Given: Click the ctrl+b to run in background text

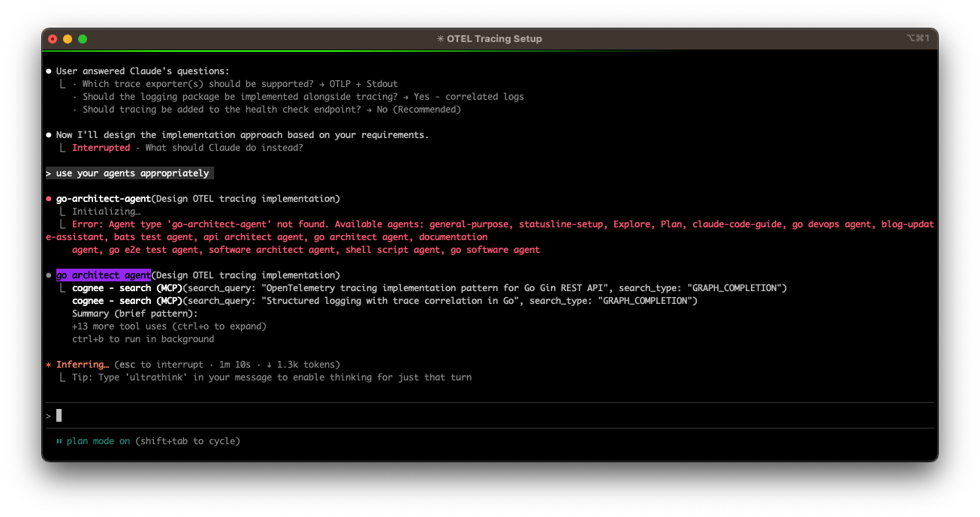Looking at the screenshot, I should coord(143,339).
